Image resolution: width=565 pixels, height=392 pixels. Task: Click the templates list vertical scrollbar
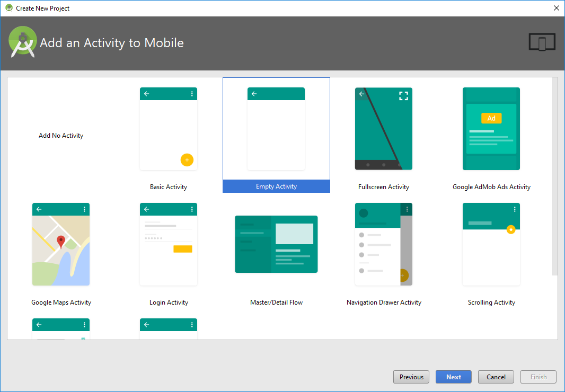coord(555,176)
